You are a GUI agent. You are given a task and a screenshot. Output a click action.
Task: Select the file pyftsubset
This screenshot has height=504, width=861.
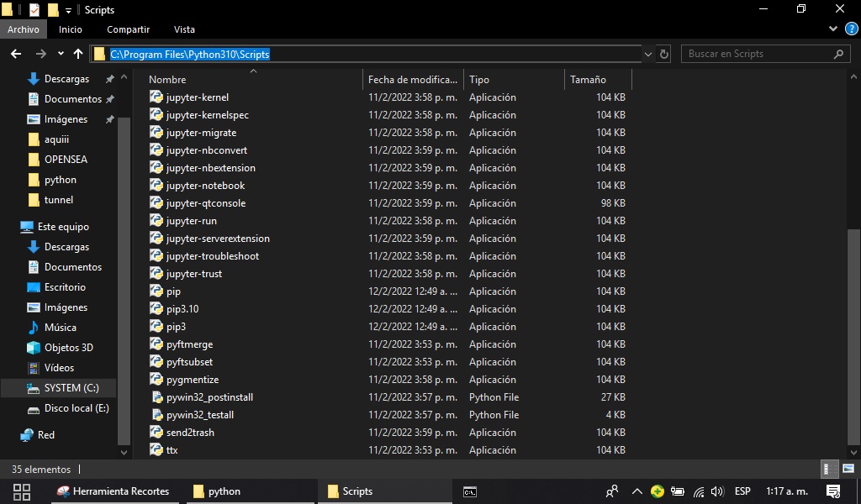coord(189,362)
